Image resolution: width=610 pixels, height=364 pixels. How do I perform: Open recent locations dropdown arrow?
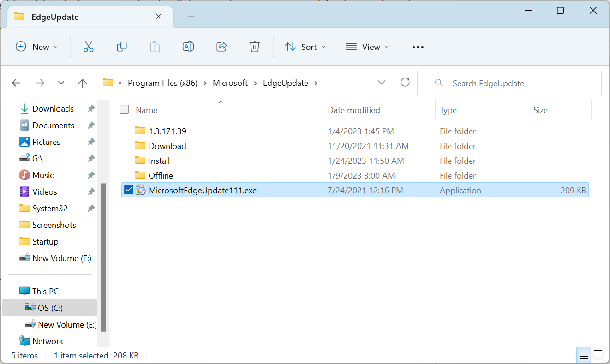coord(61,83)
